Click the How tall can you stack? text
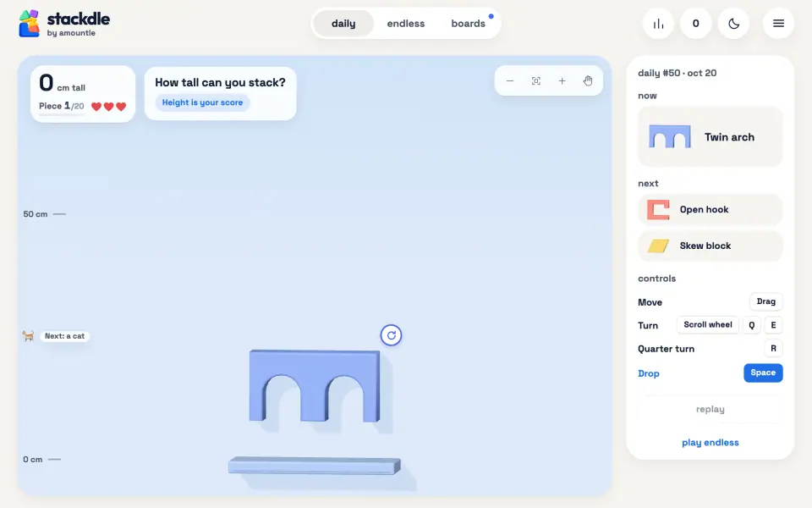This screenshot has height=508, width=812. tap(220, 82)
